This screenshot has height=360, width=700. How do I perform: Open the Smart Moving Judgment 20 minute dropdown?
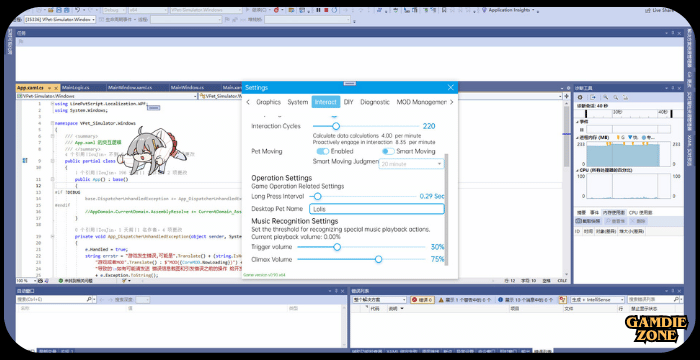coord(411,164)
